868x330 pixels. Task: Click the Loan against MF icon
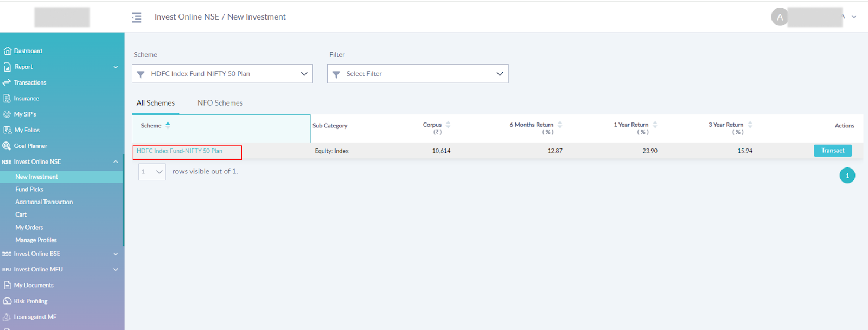pyautogui.click(x=7, y=317)
